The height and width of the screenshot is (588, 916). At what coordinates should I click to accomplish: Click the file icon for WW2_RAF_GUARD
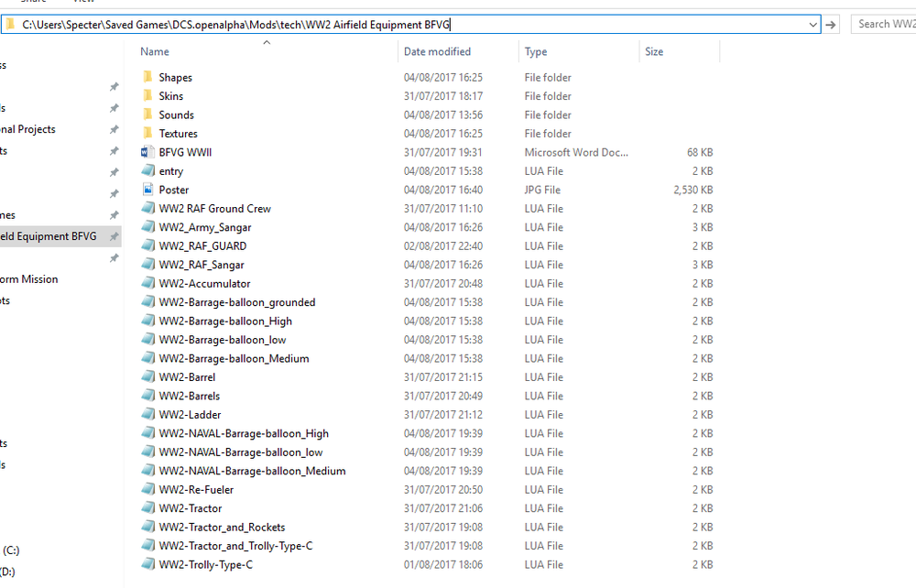tap(147, 245)
